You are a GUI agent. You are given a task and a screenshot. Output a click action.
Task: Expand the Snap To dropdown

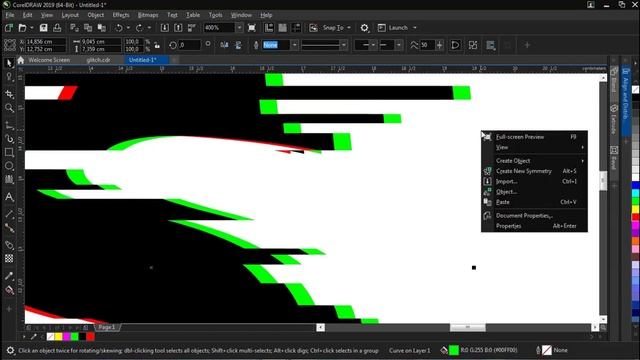point(349,28)
